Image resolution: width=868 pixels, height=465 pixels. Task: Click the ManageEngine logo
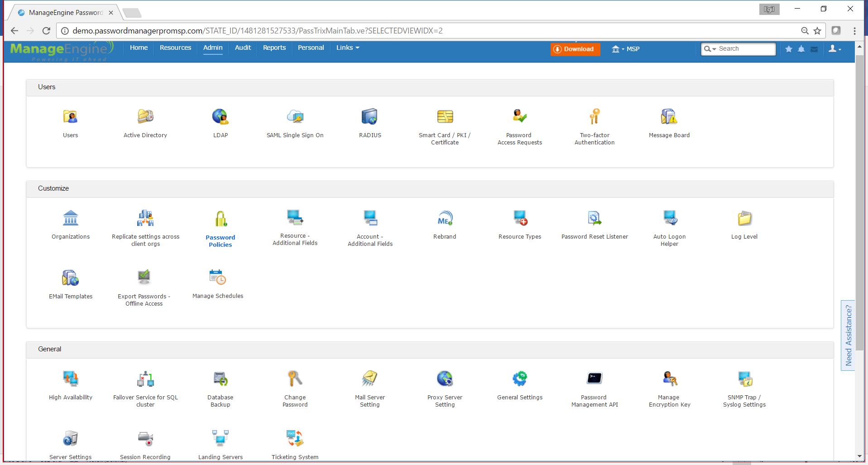62,51
